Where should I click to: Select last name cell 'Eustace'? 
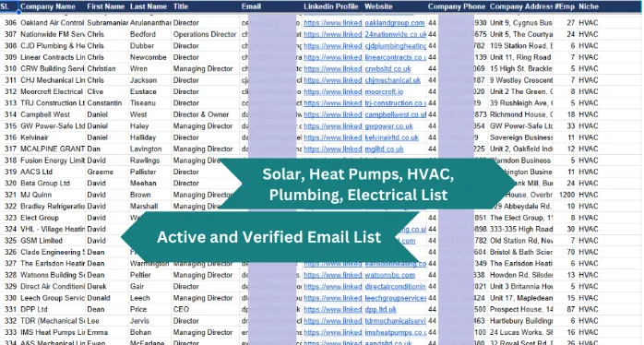click(143, 92)
